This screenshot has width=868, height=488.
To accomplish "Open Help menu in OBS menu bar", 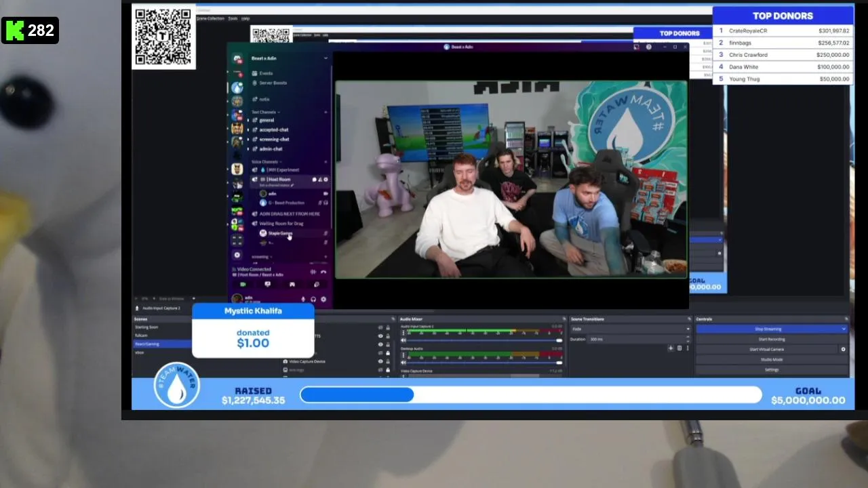I will (x=245, y=18).
